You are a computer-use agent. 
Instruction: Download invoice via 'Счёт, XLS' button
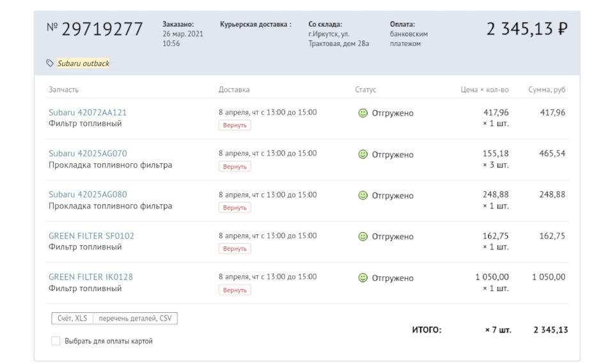point(72,319)
